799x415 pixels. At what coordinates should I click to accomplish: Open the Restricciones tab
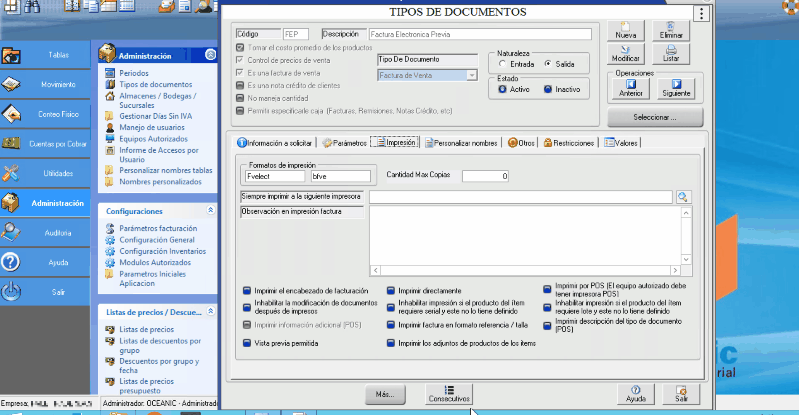click(570, 143)
